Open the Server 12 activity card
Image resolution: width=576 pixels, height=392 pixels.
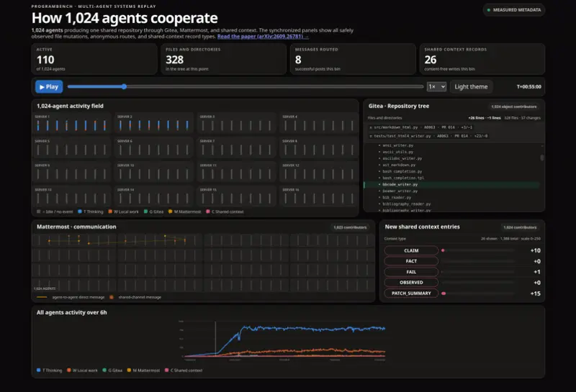tap(319, 172)
